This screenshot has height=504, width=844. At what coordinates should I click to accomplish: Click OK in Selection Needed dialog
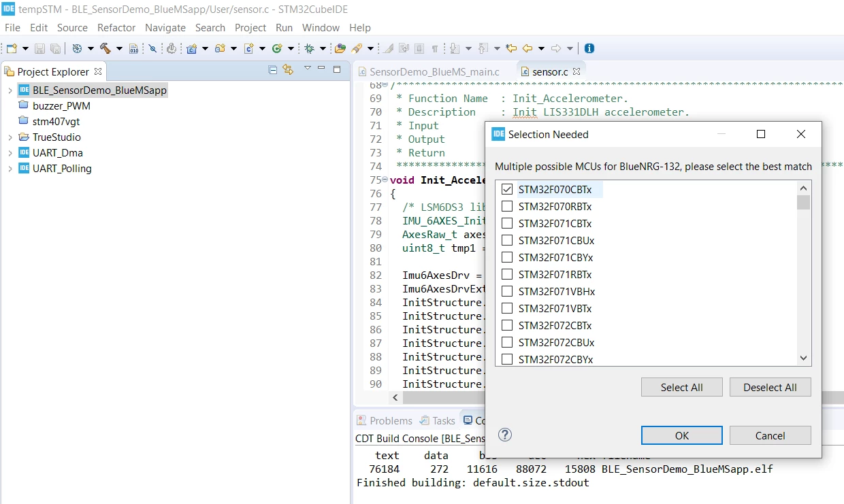(x=681, y=435)
